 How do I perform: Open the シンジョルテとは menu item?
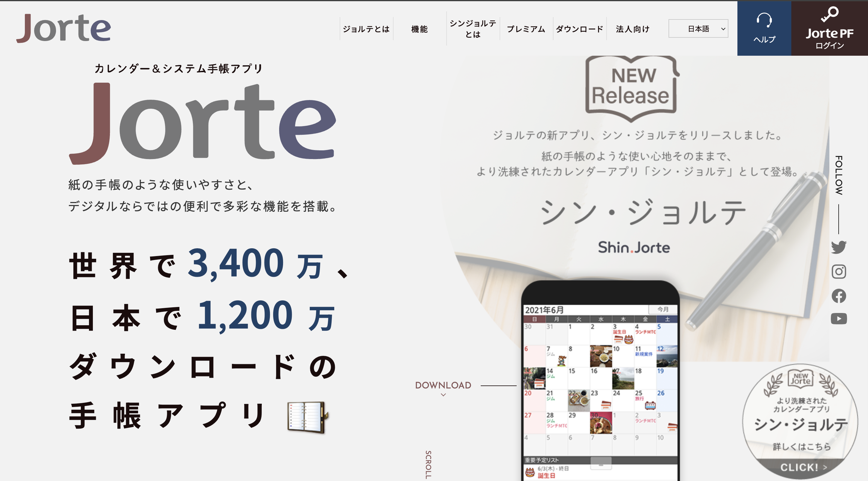[473, 29]
